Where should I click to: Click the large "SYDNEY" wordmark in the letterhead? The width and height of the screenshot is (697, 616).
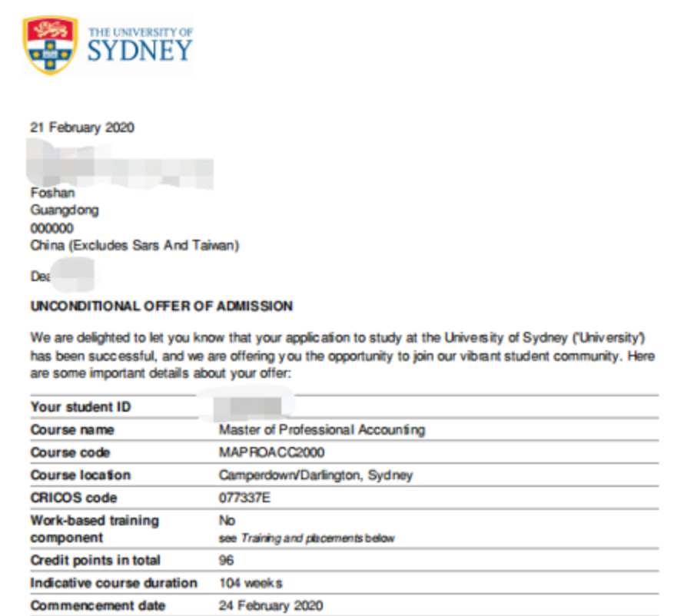(x=140, y=51)
